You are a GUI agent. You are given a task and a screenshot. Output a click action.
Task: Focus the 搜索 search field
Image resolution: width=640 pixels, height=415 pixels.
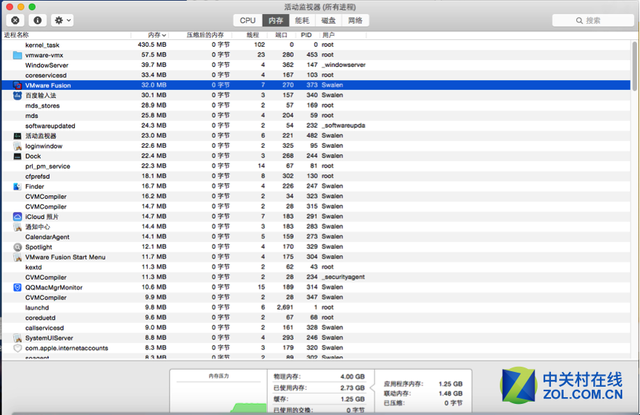593,20
